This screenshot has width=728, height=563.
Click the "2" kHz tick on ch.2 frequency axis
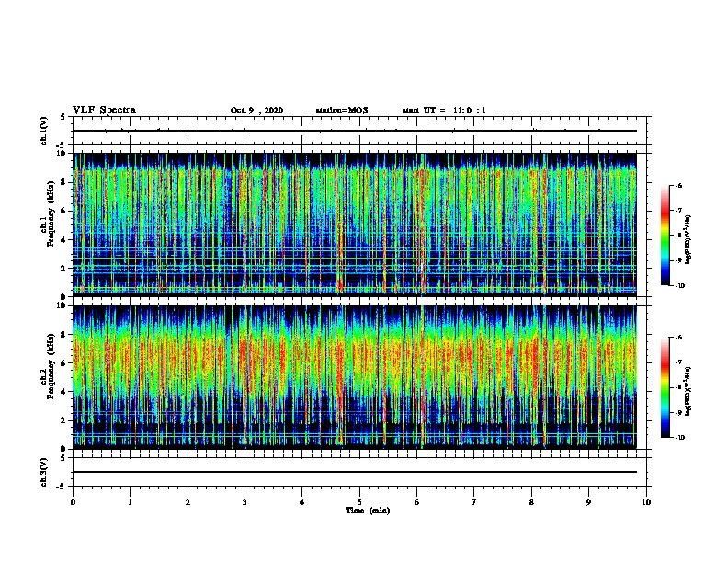tap(64, 420)
